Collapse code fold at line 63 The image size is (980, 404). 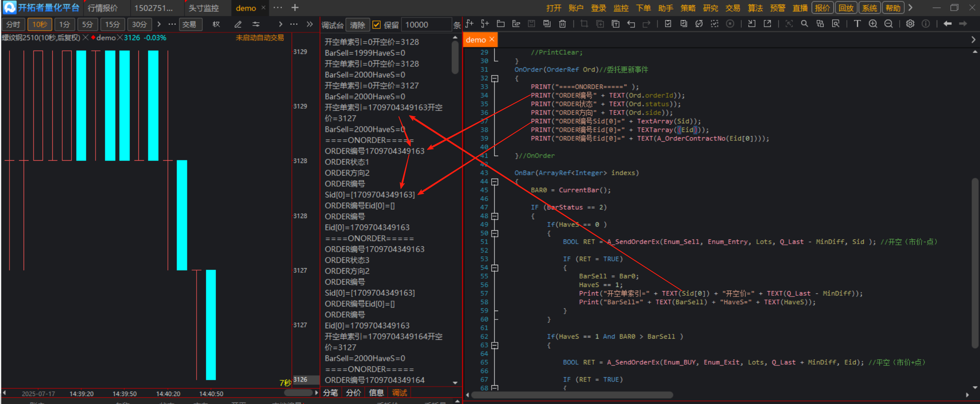click(x=495, y=345)
